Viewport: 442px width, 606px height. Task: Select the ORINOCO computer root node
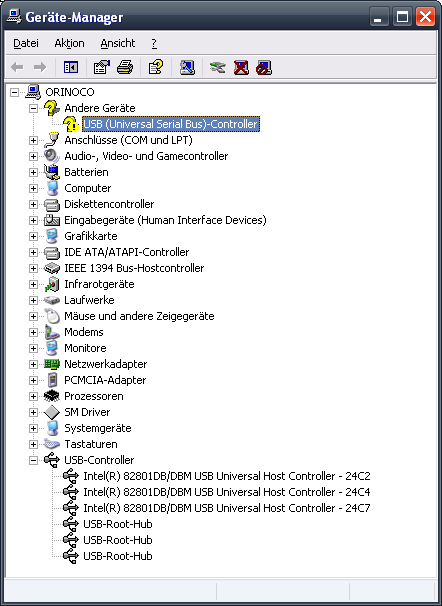(70, 92)
